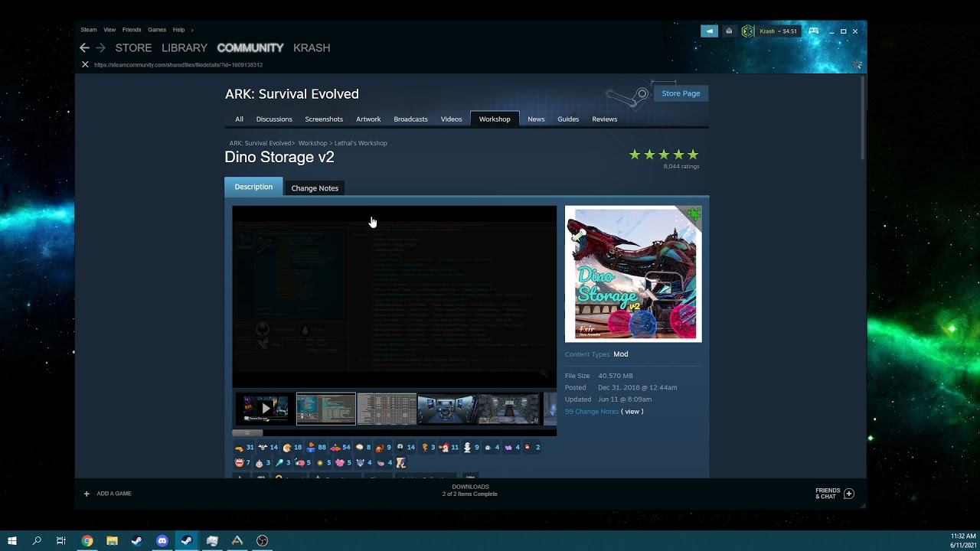Screen dimensions: 980x551
Task: Open Downloads status at the bottom
Action: pyautogui.click(x=470, y=491)
